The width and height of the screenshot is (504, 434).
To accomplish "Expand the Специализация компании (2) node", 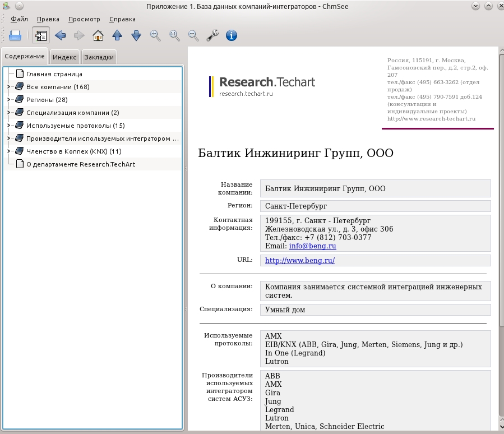I will (8, 112).
